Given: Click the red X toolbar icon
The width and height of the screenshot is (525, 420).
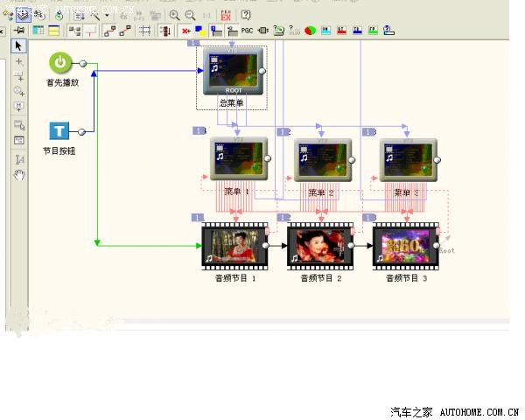Looking at the screenshot, I should (x=186, y=31).
